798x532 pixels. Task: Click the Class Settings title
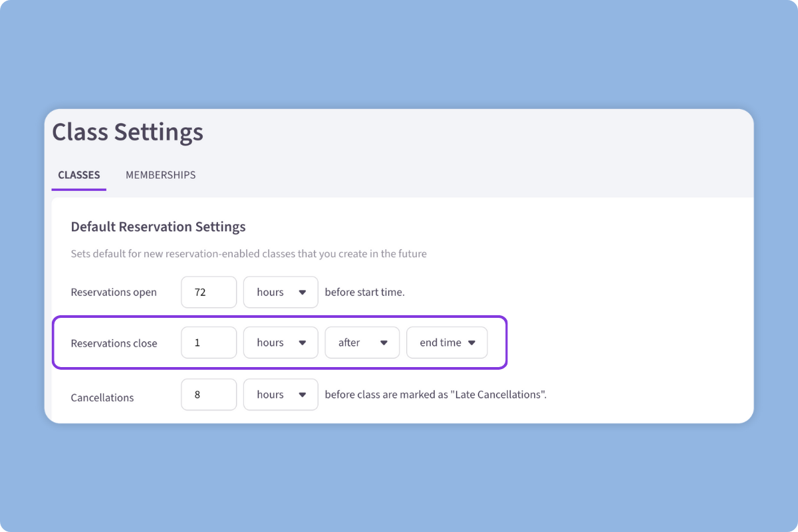click(x=128, y=133)
